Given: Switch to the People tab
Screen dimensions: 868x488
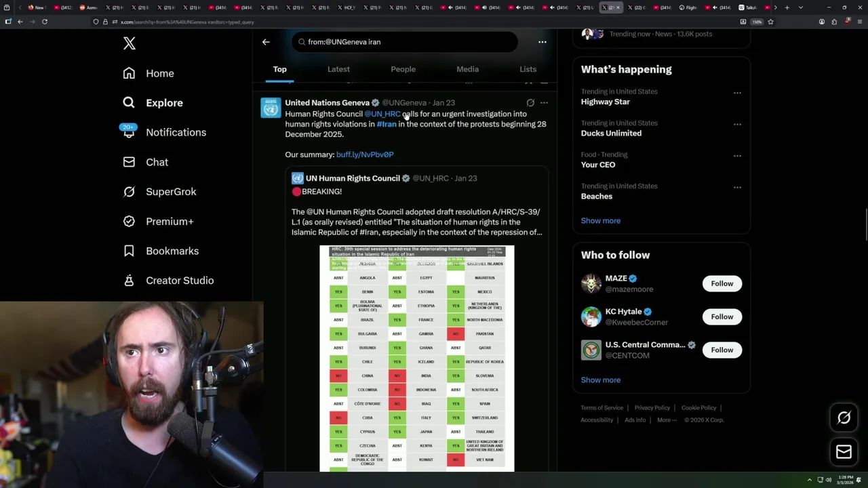Looking at the screenshot, I should click(x=403, y=69).
